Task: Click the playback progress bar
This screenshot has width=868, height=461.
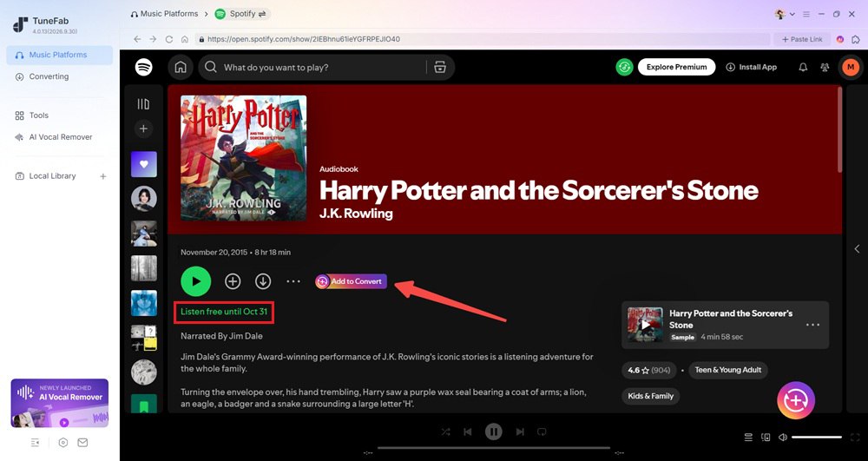Action: coord(494,448)
